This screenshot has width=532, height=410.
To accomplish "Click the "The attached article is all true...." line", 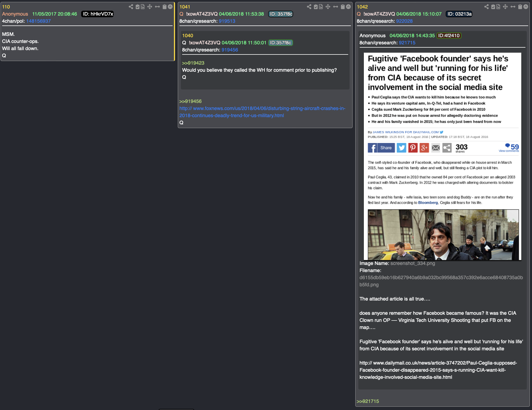I will pos(395,299).
